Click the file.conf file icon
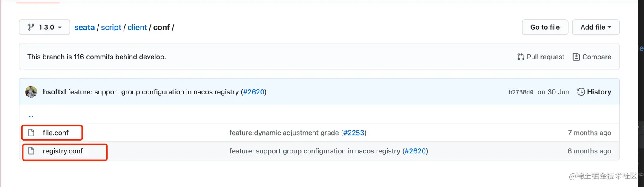The width and height of the screenshot is (644, 187). pyautogui.click(x=31, y=133)
